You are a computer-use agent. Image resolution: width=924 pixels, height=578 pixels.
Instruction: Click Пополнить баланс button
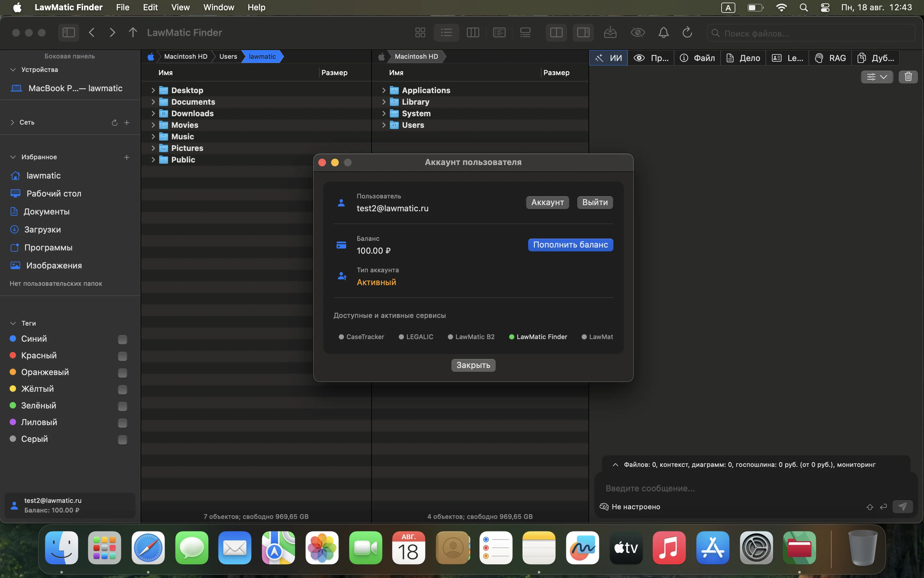coord(570,245)
